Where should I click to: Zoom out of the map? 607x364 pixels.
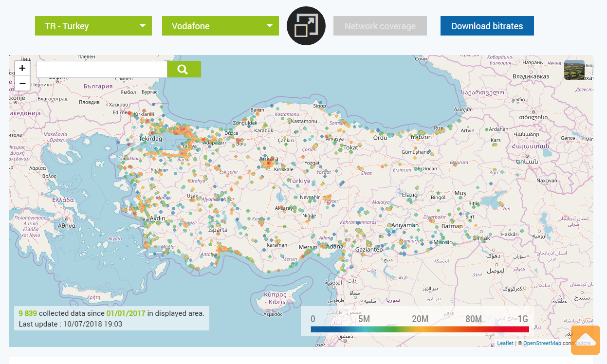[x=22, y=83]
